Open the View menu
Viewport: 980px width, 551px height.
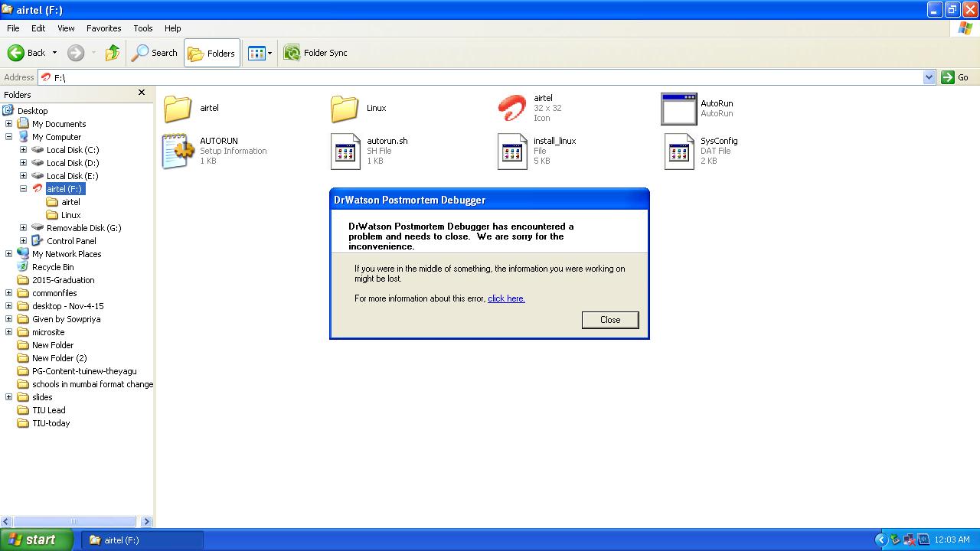click(x=66, y=28)
